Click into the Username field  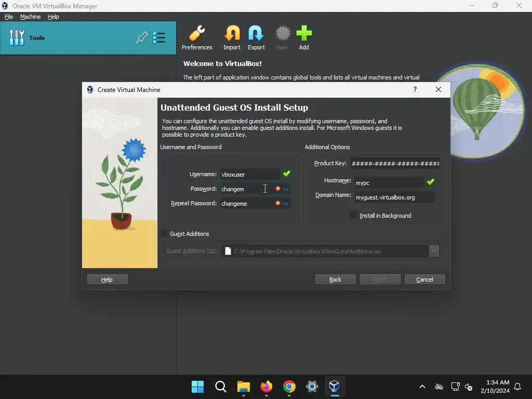[x=249, y=174]
